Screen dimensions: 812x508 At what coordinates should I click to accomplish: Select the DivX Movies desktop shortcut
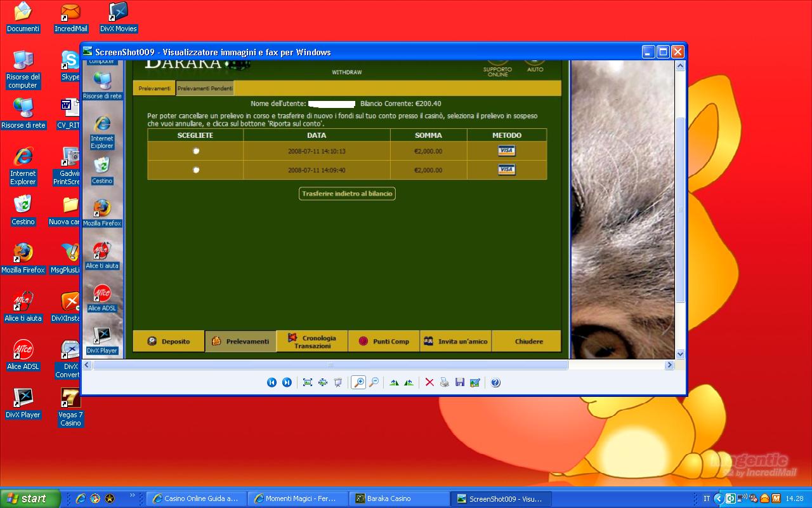point(119,17)
